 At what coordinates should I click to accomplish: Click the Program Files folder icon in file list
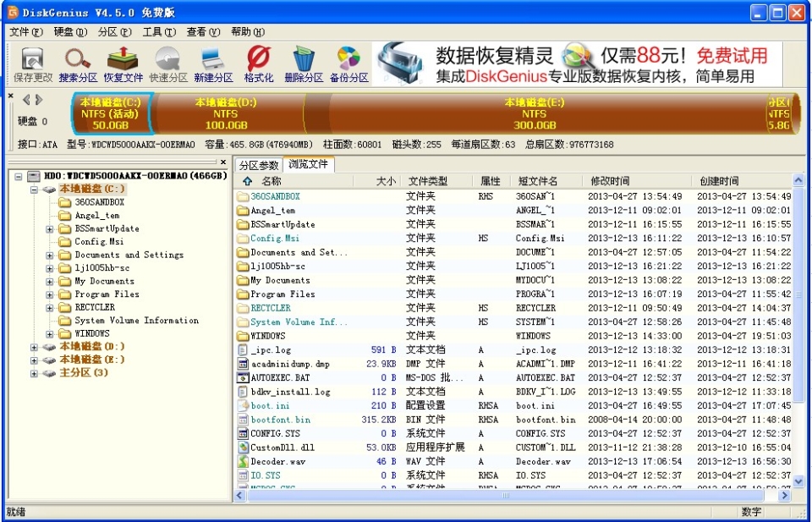pyautogui.click(x=243, y=294)
